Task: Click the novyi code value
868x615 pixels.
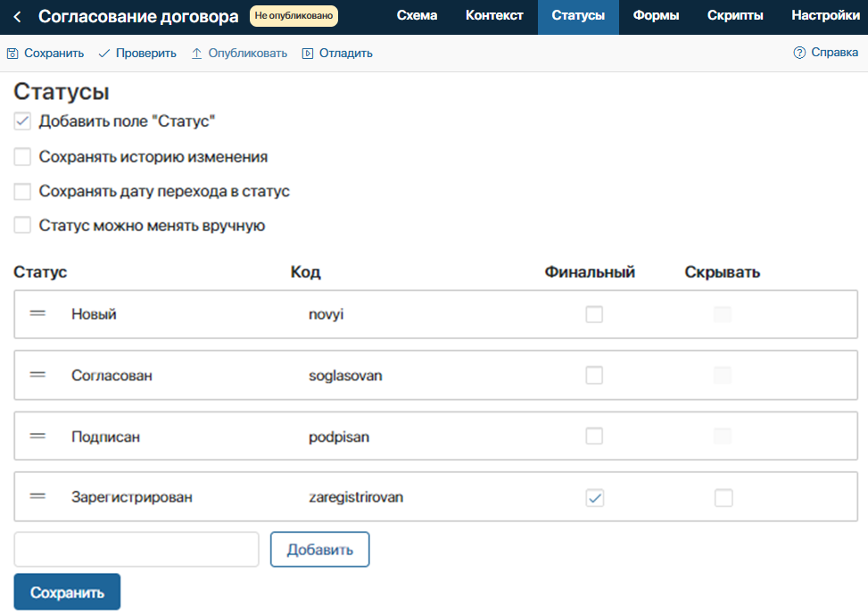Action: pos(326,315)
